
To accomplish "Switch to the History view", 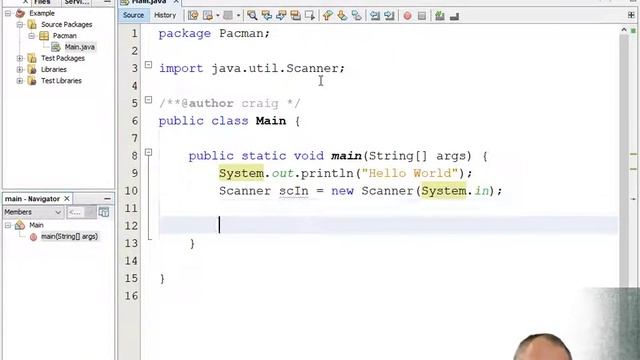I will point(165,15).
